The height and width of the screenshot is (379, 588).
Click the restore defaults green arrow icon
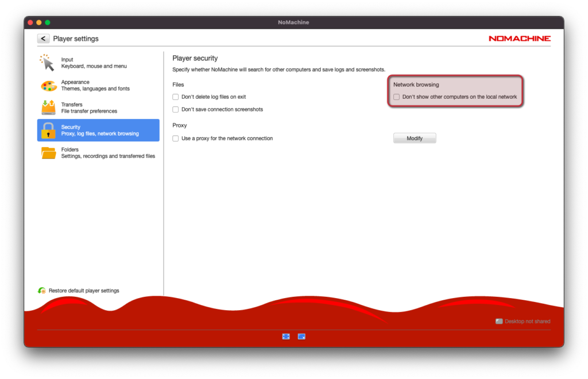[x=41, y=291]
